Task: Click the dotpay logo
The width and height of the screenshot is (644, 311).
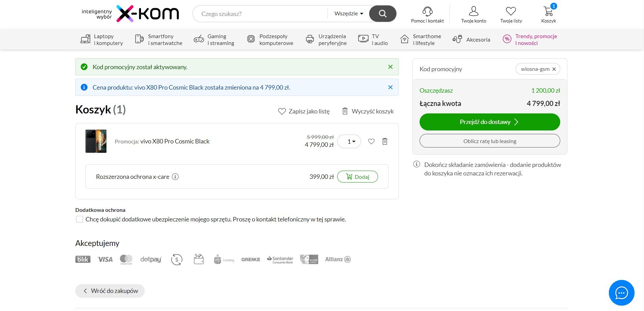Action: point(151,260)
